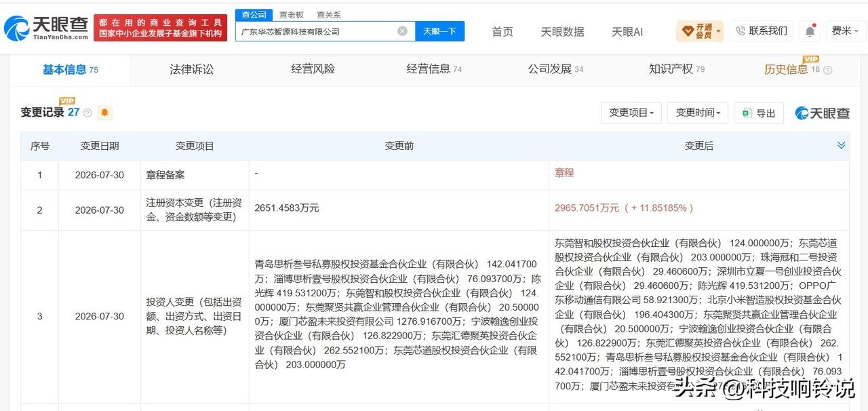Click the 导出 export button

click(x=759, y=113)
